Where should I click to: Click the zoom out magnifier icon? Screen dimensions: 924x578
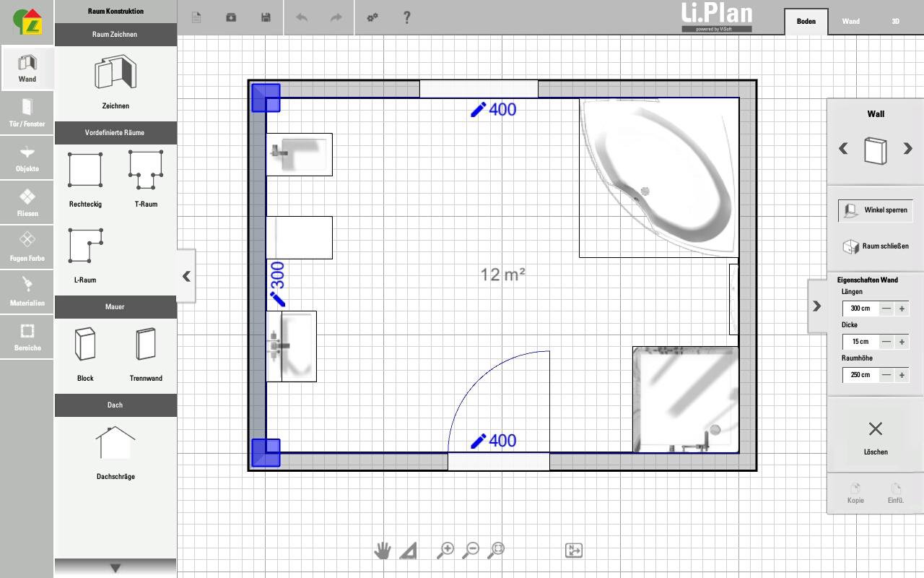[470, 551]
